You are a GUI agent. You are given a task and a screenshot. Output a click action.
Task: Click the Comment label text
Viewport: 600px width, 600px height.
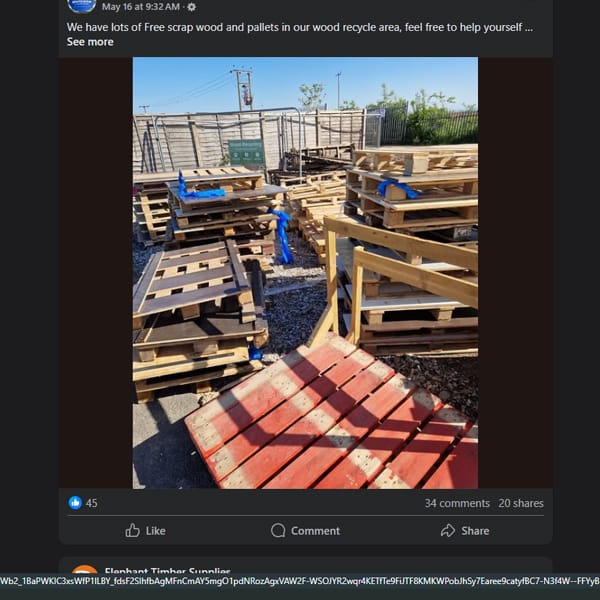pyautogui.click(x=315, y=531)
